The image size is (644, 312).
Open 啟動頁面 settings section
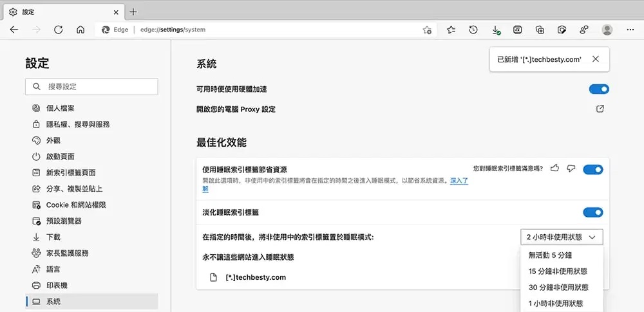point(91,156)
